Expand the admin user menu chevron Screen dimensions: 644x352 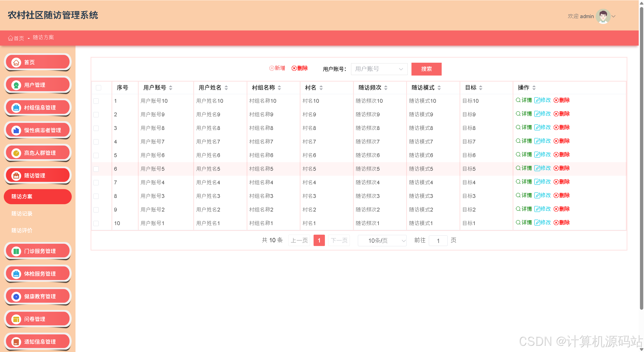coord(613,16)
